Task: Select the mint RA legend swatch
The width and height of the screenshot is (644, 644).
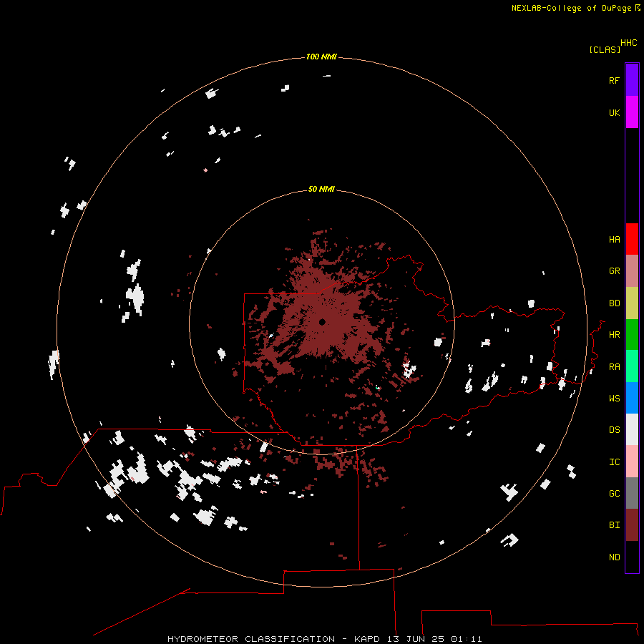Action: click(632, 366)
